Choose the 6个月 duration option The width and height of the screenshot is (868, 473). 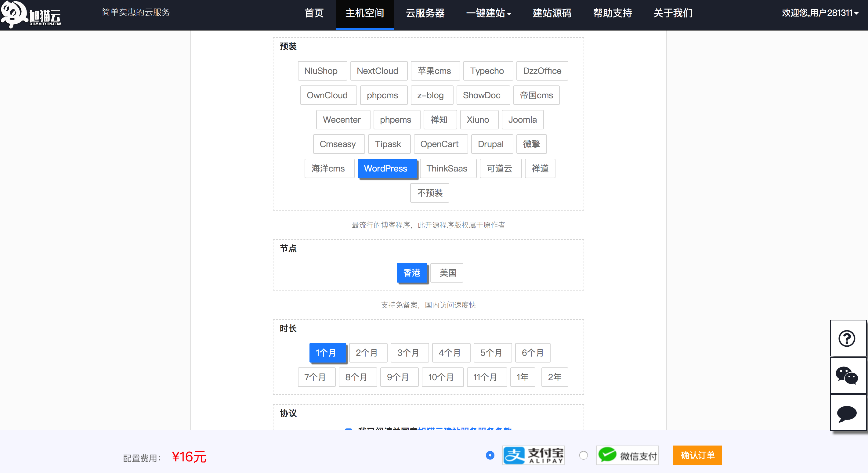532,353
